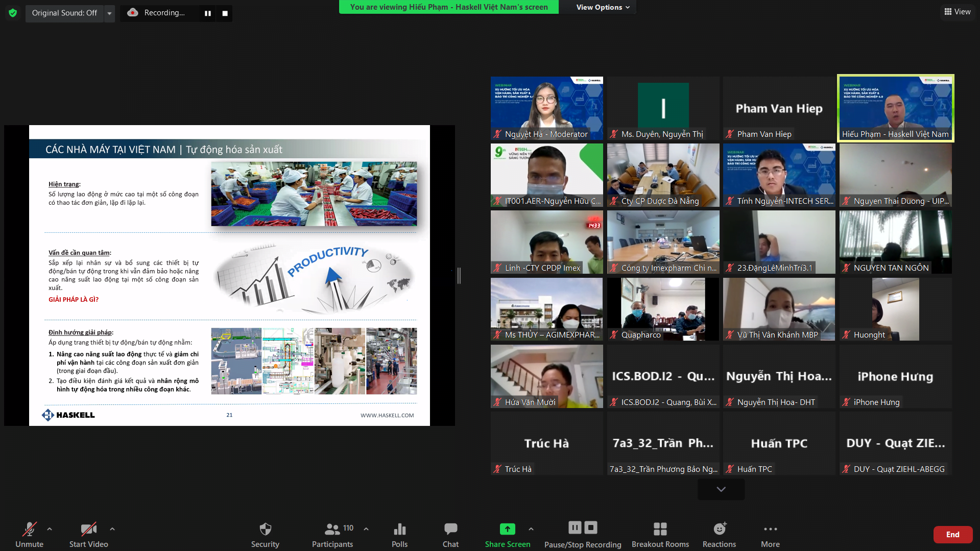Select Nguyen Thai Duong - UIP tile
The height and width of the screenshot is (551, 980).
click(x=896, y=175)
